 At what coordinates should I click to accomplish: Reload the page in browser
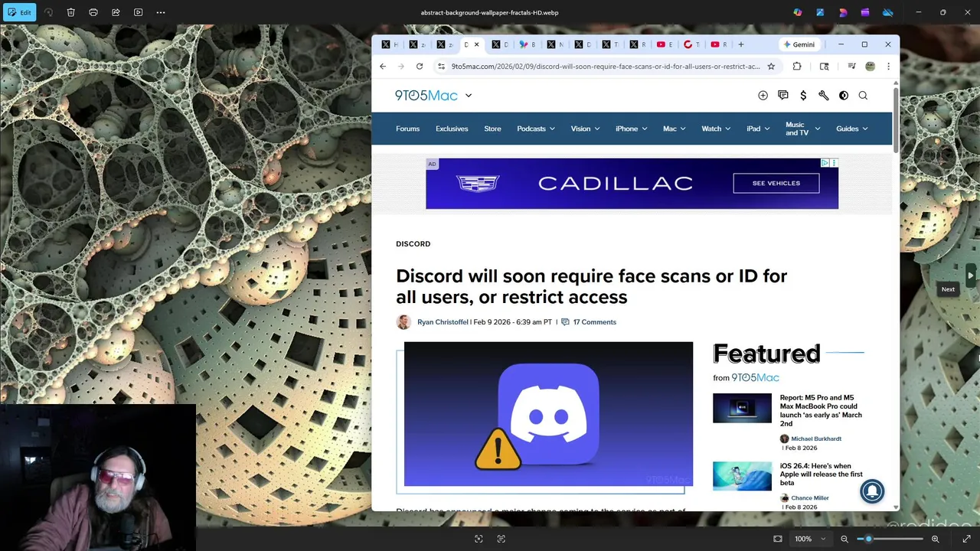[420, 67]
